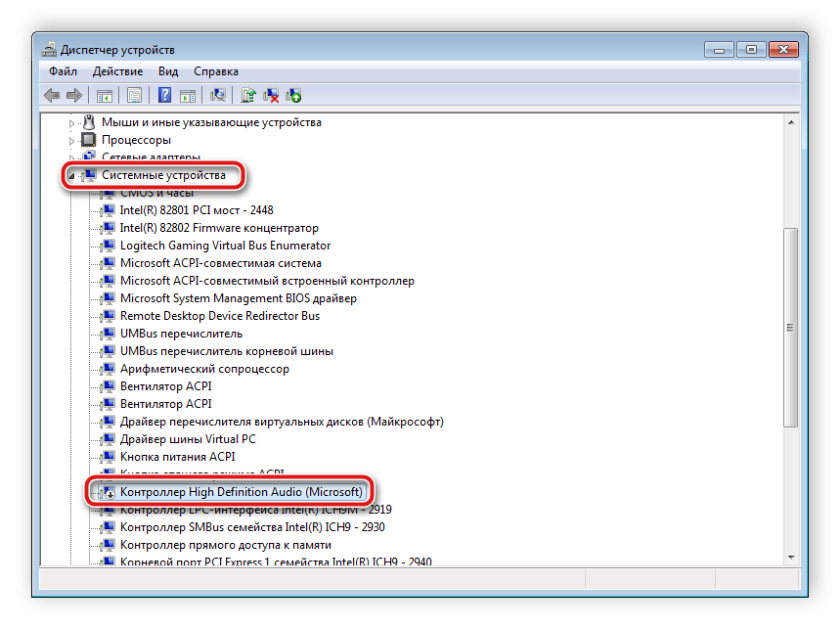The width and height of the screenshot is (840, 629).
Task: Expand the Мыши и иные указывающие устройства node
Action: pyautogui.click(x=71, y=123)
